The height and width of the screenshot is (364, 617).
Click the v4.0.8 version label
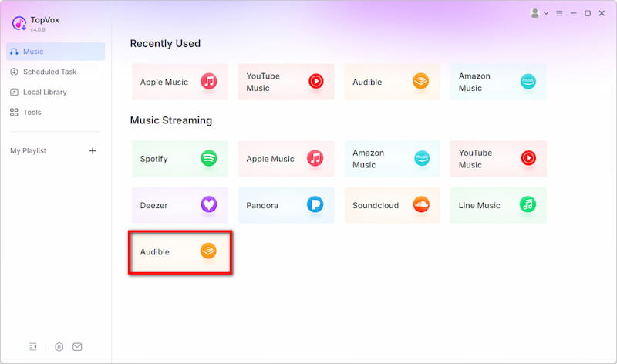click(38, 29)
